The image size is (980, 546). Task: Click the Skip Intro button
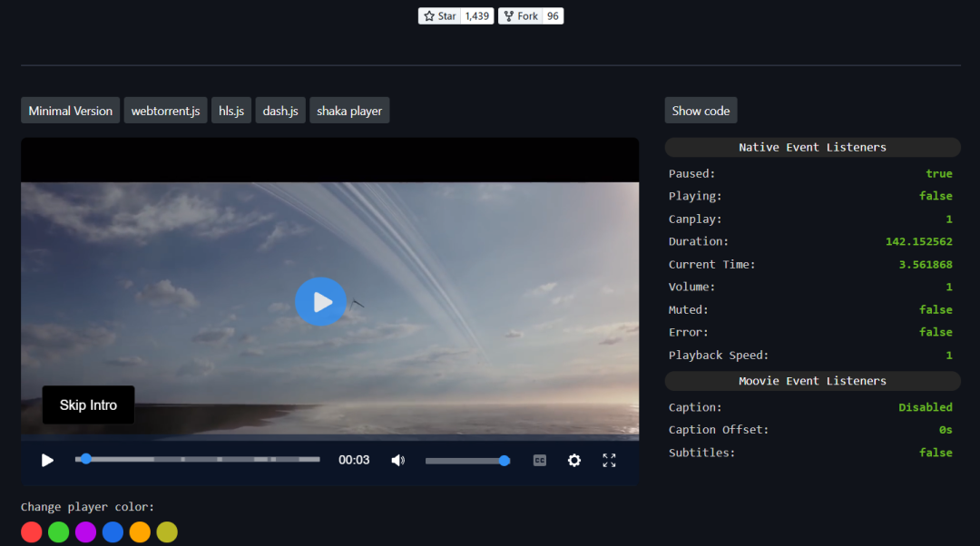pos(88,405)
